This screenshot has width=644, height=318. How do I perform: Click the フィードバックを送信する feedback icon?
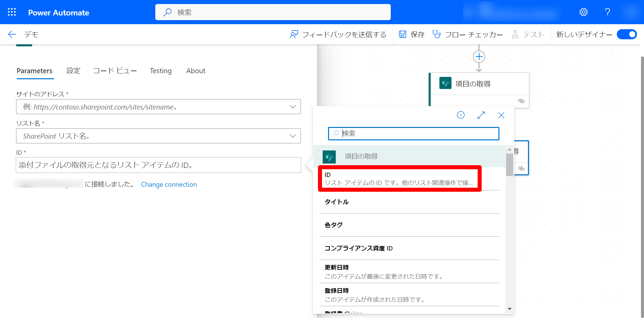294,34
